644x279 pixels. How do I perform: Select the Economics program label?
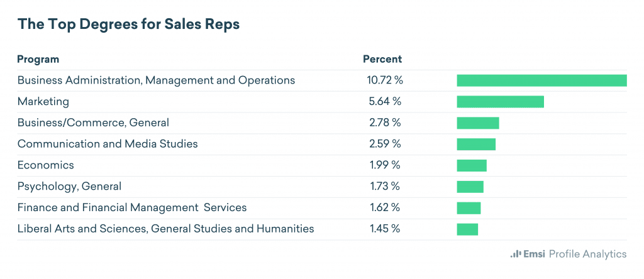pos(46,165)
